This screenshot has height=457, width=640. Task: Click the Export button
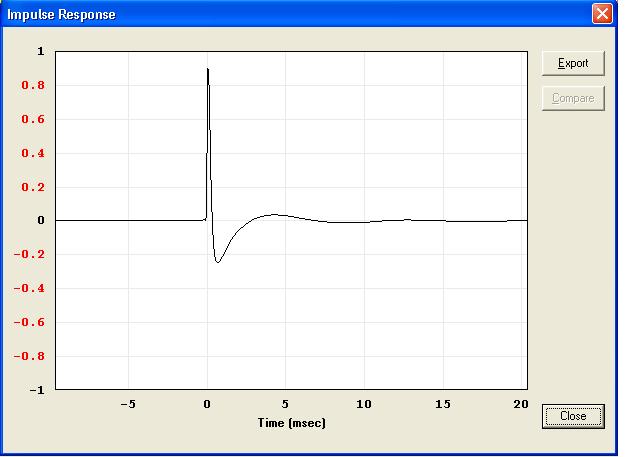click(x=573, y=63)
